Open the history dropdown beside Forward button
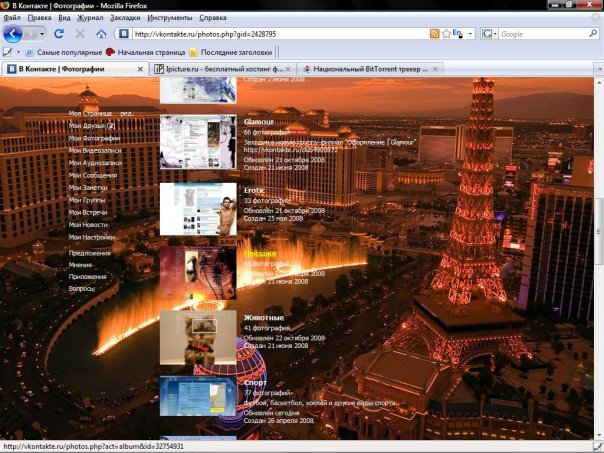Screen dimensions: 604x453 pyautogui.click(x=42, y=34)
